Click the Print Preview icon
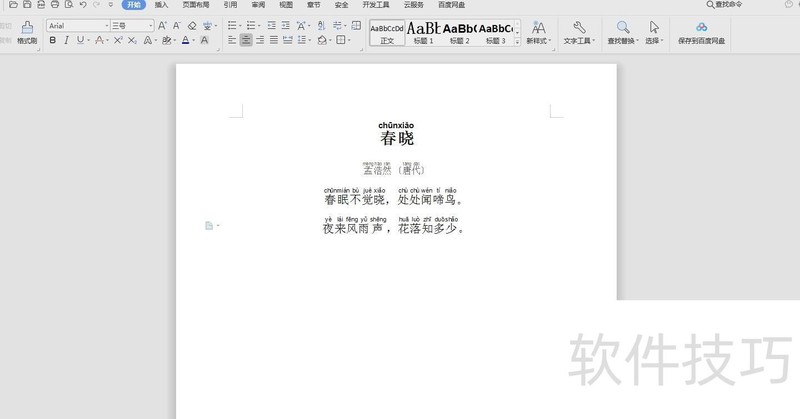The image size is (800, 419). pyautogui.click(x=69, y=5)
